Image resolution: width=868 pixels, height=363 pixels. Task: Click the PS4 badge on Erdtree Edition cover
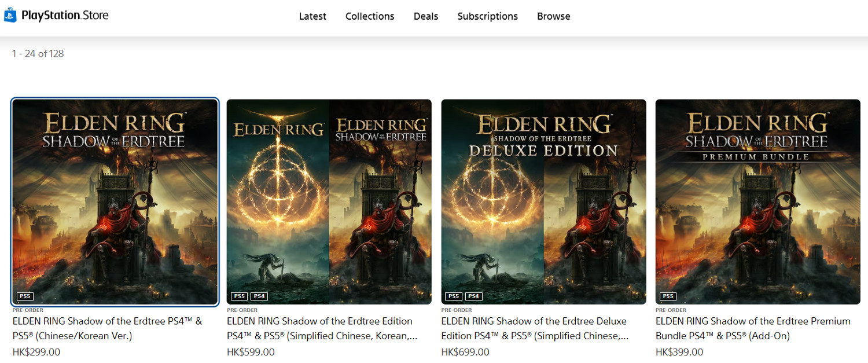pyautogui.click(x=259, y=296)
